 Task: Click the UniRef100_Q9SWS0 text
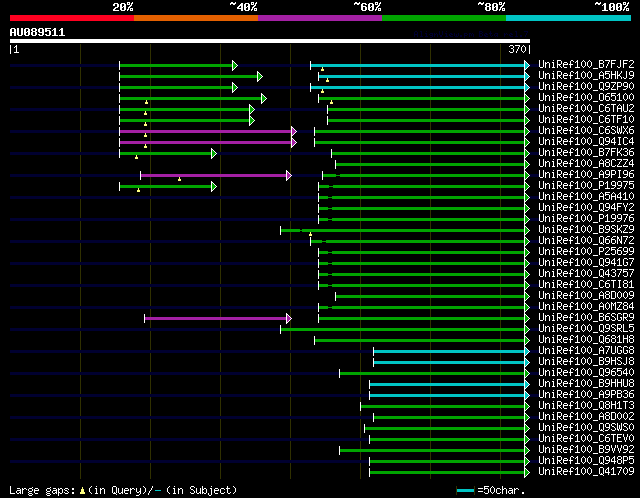pyautogui.click(x=586, y=428)
